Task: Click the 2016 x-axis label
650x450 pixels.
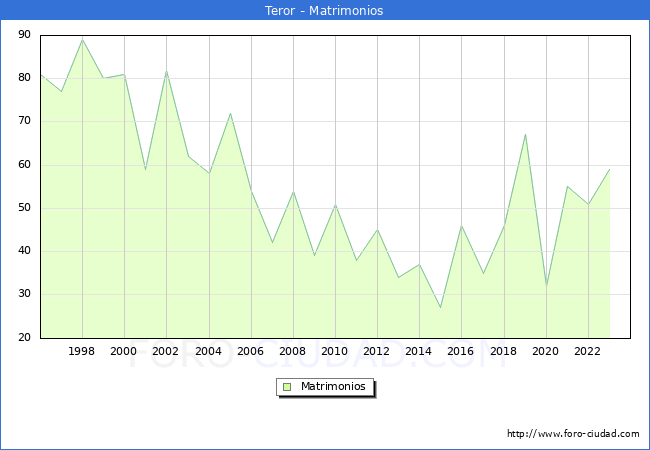Action: [461, 351]
